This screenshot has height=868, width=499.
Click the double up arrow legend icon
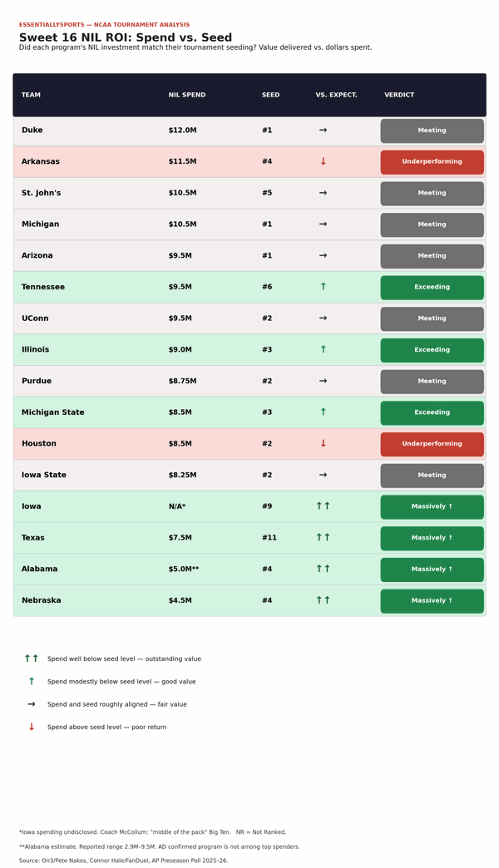(x=32, y=658)
